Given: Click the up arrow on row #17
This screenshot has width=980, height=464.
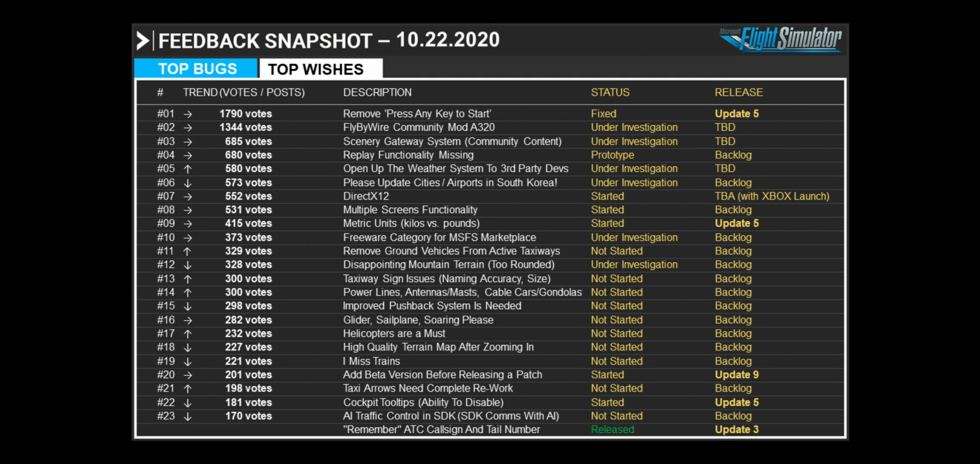Looking at the screenshot, I should click(188, 334).
